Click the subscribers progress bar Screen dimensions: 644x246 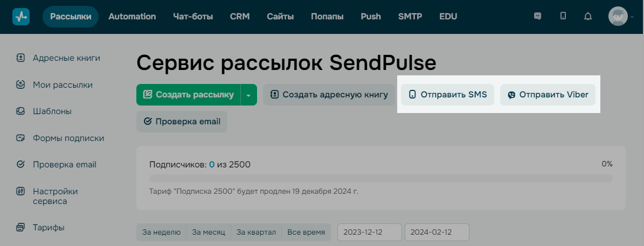coord(380,178)
